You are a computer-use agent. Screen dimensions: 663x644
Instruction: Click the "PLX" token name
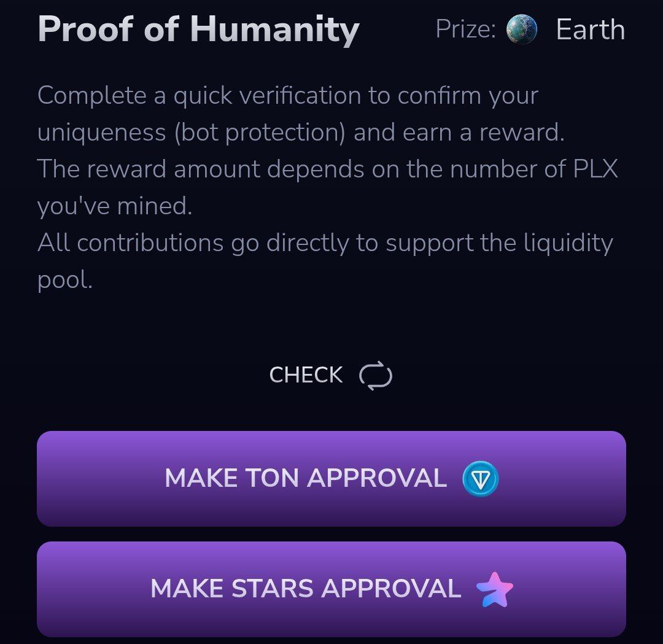[x=595, y=169]
